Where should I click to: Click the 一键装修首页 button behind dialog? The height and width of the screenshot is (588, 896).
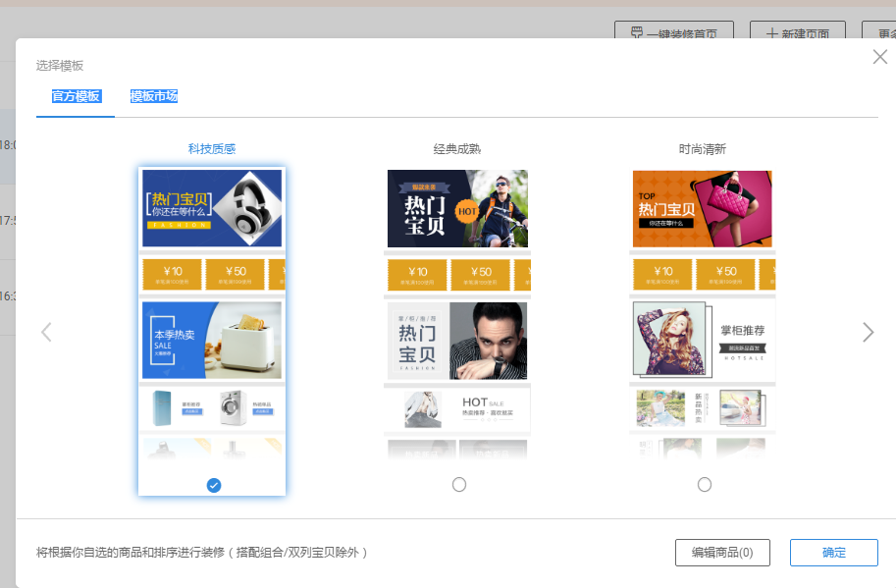coord(673,32)
